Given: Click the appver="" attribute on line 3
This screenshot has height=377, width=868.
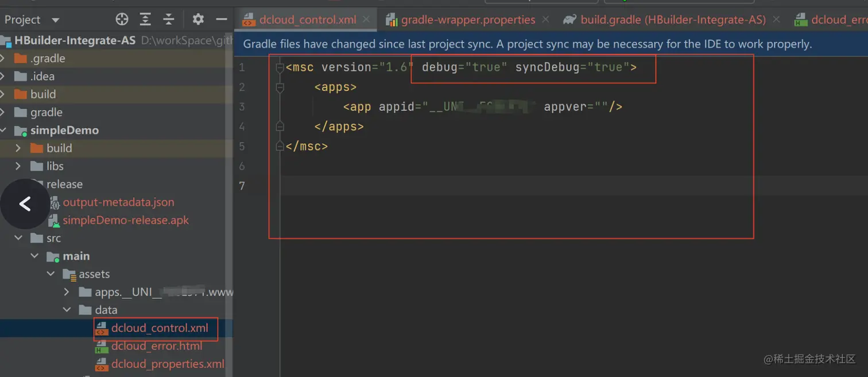Looking at the screenshot, I should [x=576, y=106].
